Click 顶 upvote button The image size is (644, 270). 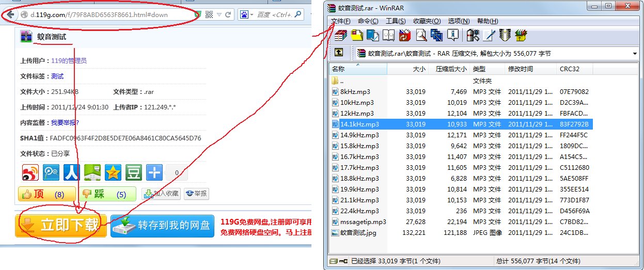[x=47, y=194]
